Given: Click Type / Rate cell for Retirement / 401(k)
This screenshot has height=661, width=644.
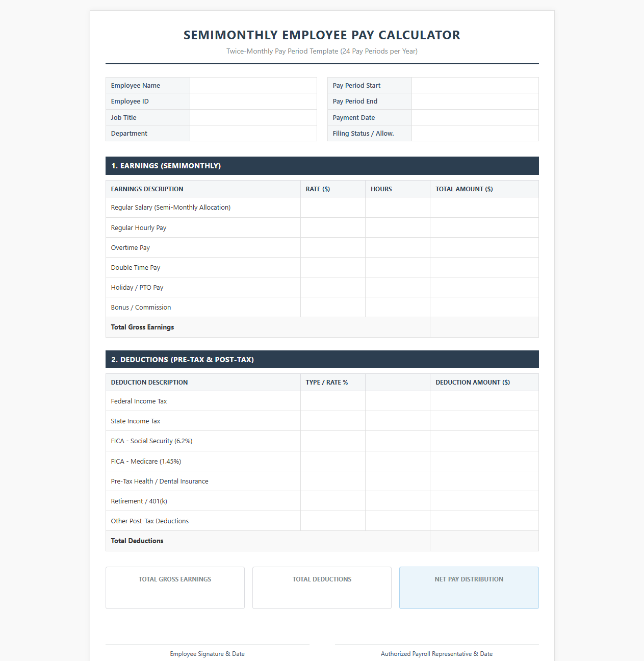Looking at the screenshot, I should (x=333, y=501).
